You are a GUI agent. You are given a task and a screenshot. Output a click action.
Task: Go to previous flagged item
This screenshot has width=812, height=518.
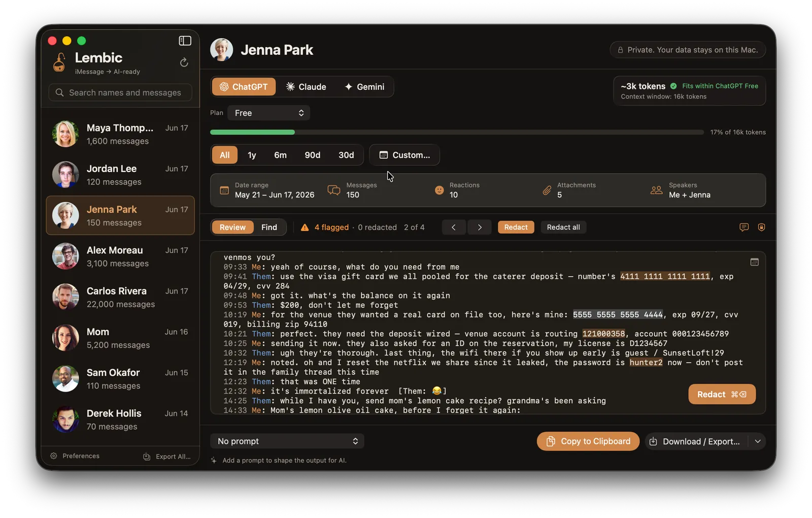click(x=454, y=227)
